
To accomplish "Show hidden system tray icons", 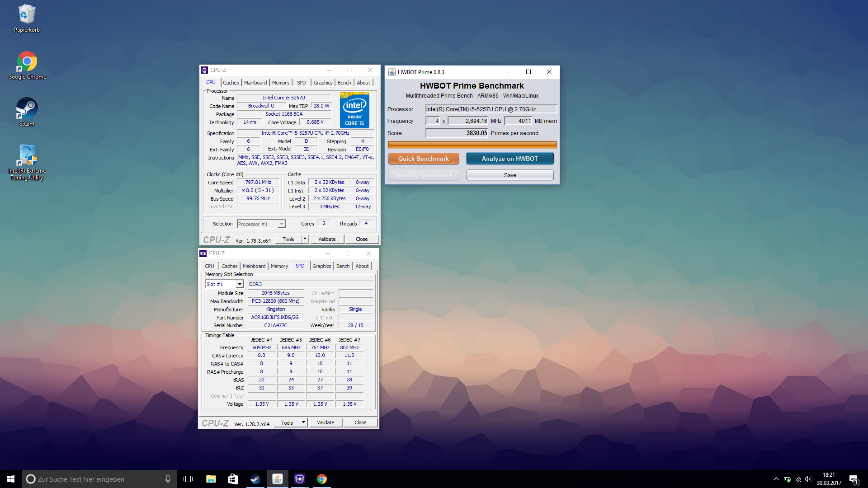I will click(x=776, y=479).
